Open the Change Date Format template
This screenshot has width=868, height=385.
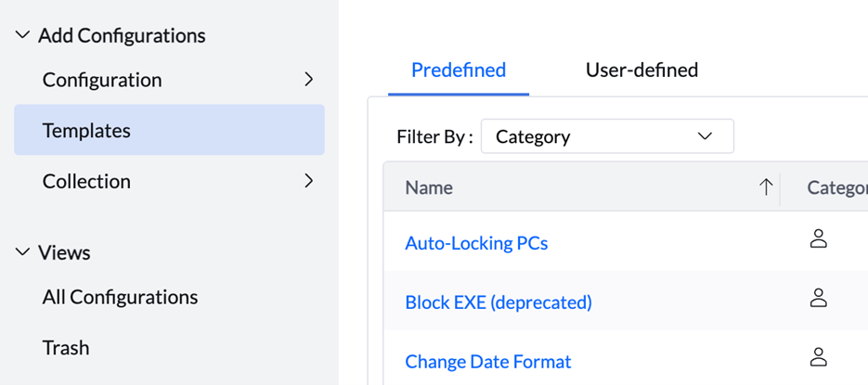point(488,362)
